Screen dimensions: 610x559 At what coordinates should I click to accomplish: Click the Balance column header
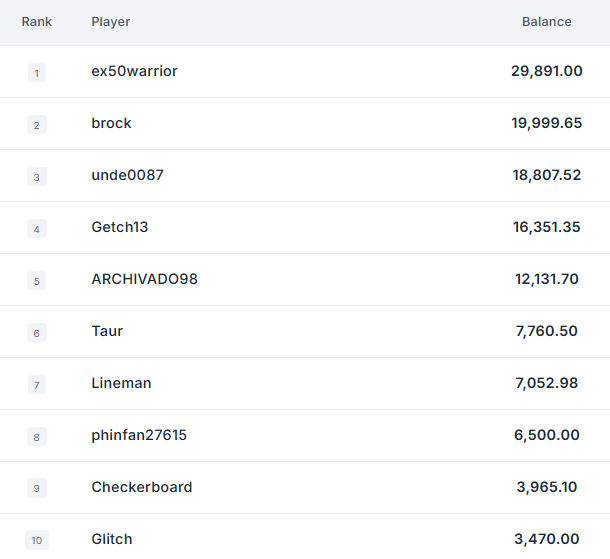(x=546, y=22)
